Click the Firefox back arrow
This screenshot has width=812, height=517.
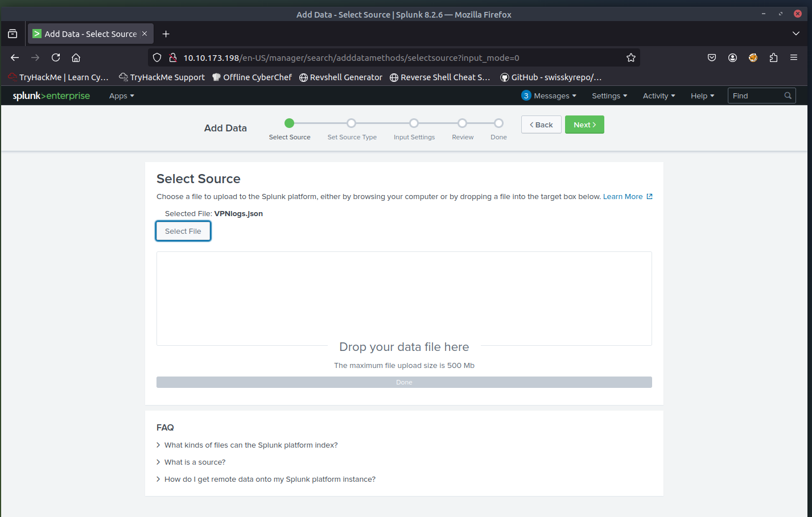[x=15, y=57]
